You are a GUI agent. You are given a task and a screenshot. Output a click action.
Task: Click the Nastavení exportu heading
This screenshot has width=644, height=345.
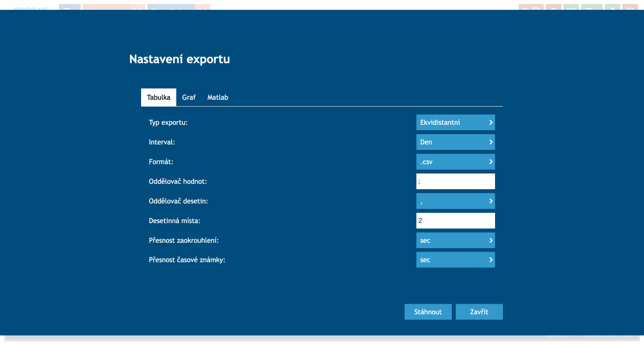pos(179,59)
